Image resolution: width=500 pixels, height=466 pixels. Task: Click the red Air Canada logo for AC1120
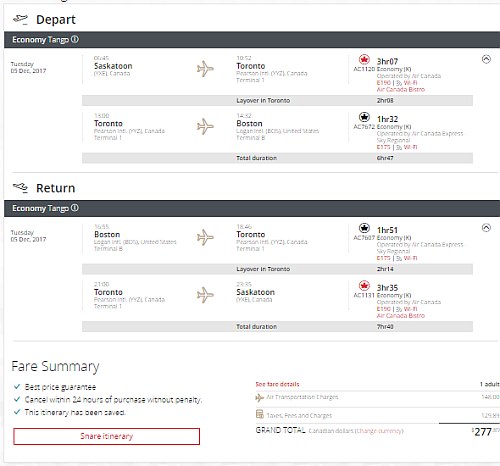(x=364, y=60)
